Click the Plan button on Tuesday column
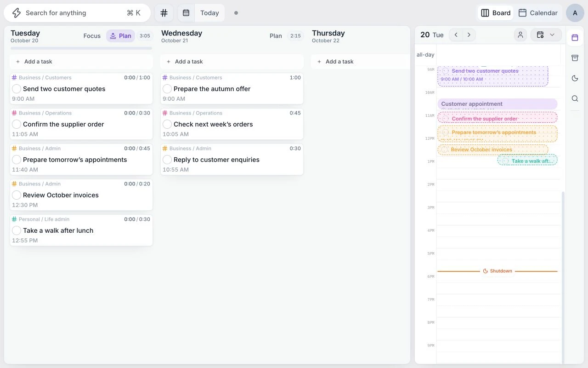 point(120,36)
